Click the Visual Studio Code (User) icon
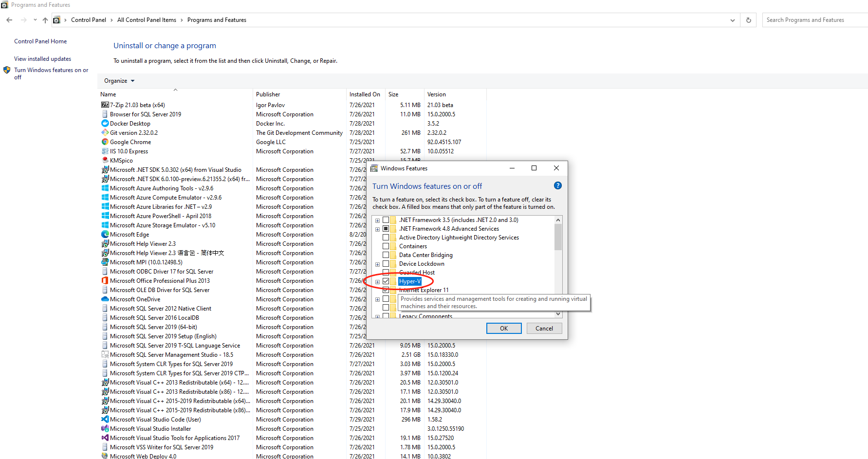The width and height of the screenshot is (868, 459). [105, 419]
